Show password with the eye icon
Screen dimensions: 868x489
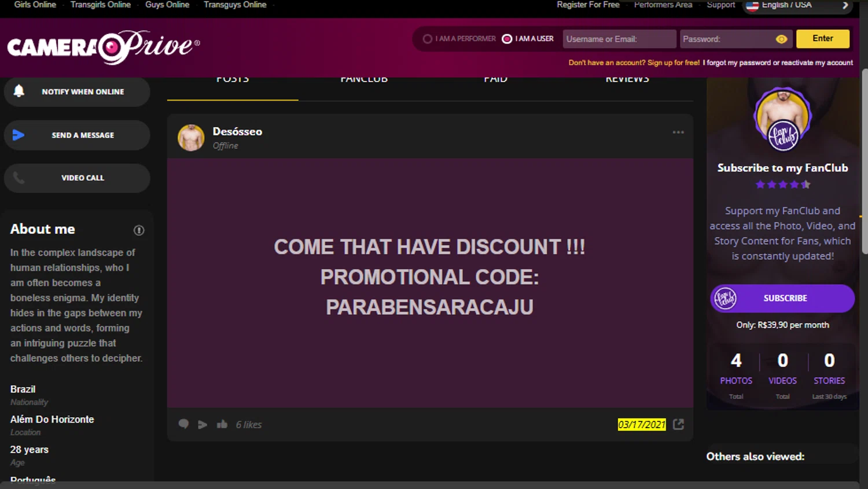click(x=781, y=39)
